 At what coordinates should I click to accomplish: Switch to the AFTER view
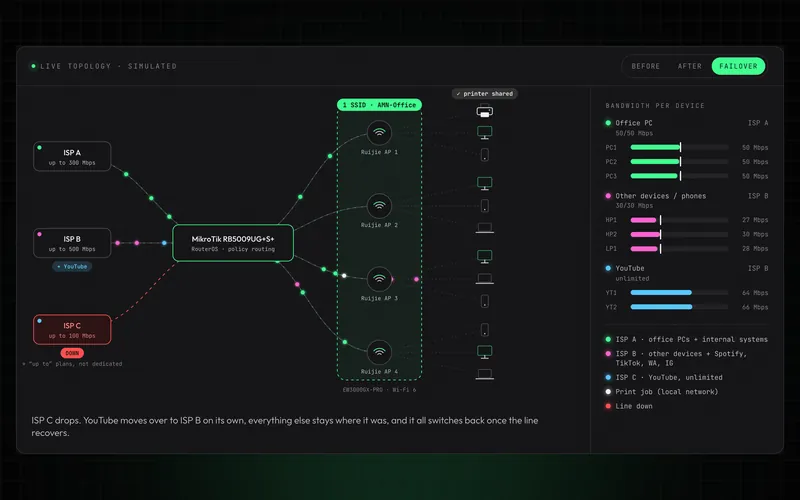point(689,66)
